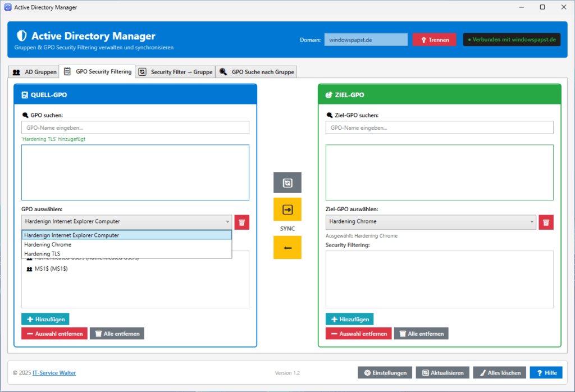Viewport: 575px width, 392px height.
Task: Click the gray refresh icon above SYNC
Action: (x=287, y=183)
